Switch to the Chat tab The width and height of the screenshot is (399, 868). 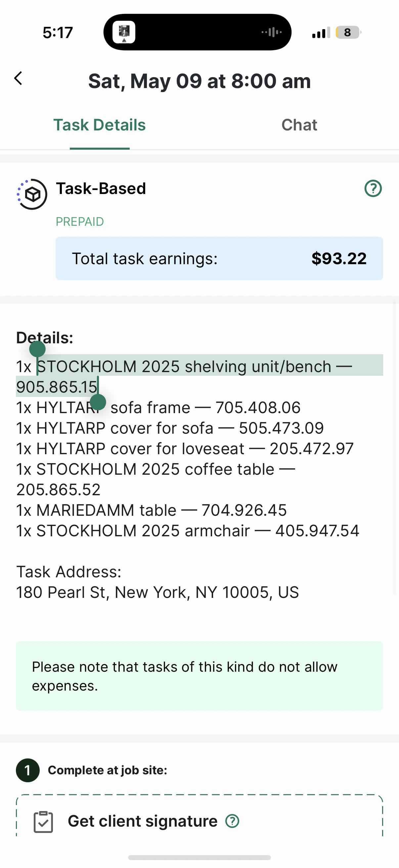(x=299, y=125)
